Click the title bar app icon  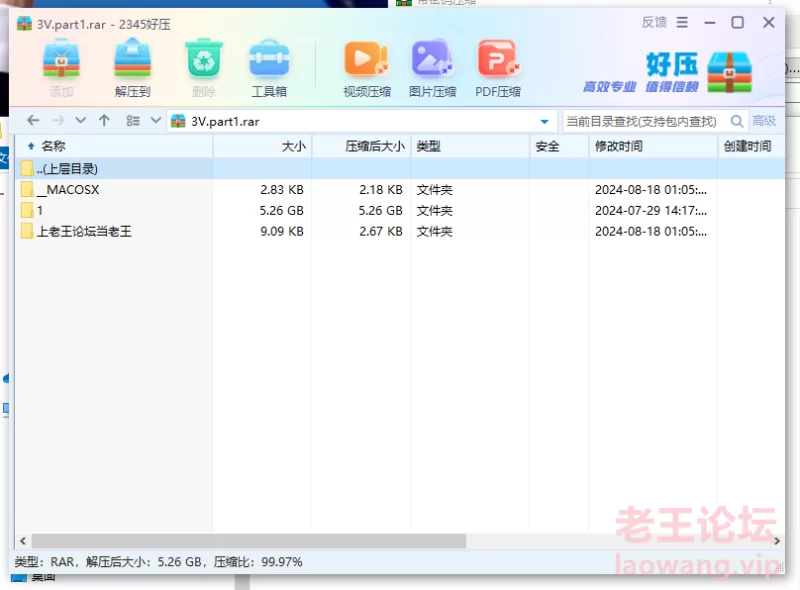point(24,23)
